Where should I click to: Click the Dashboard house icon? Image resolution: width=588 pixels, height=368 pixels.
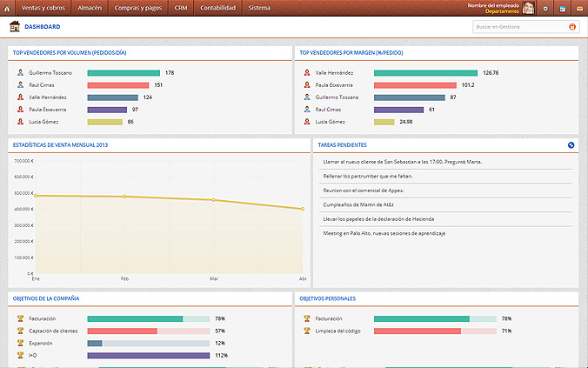15,27
